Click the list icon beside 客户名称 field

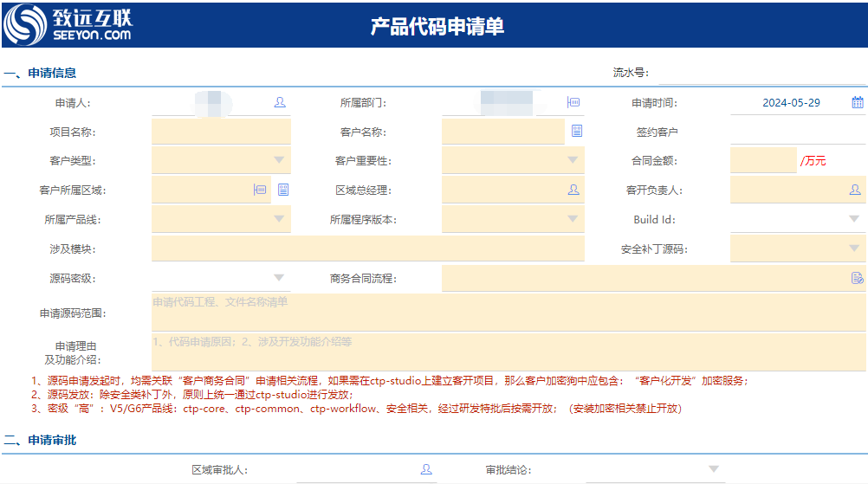tap(577, 132)
